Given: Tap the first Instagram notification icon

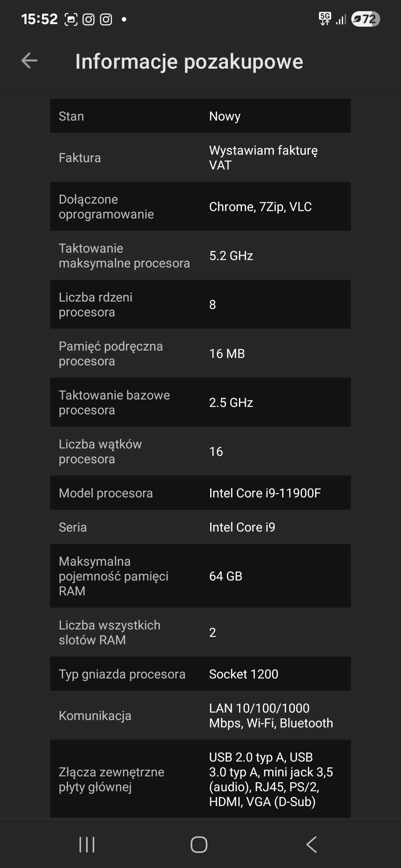Looking at the screenshot, I should (88, 19).
